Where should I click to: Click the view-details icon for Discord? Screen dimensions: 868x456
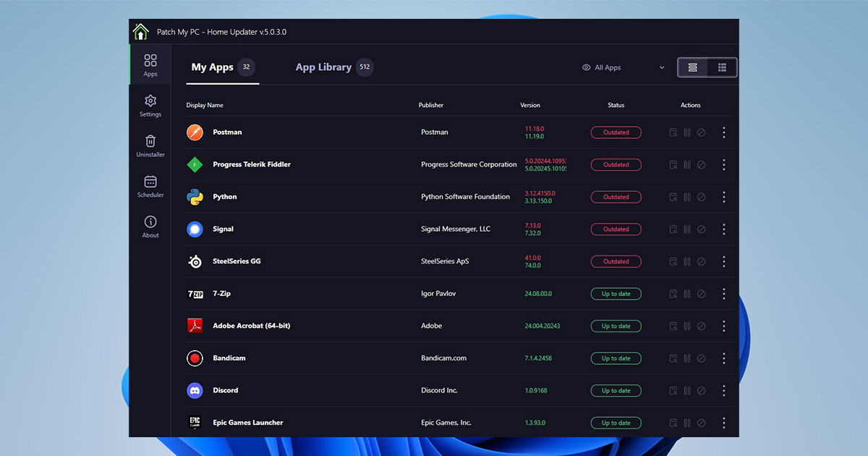pos(673,390)
